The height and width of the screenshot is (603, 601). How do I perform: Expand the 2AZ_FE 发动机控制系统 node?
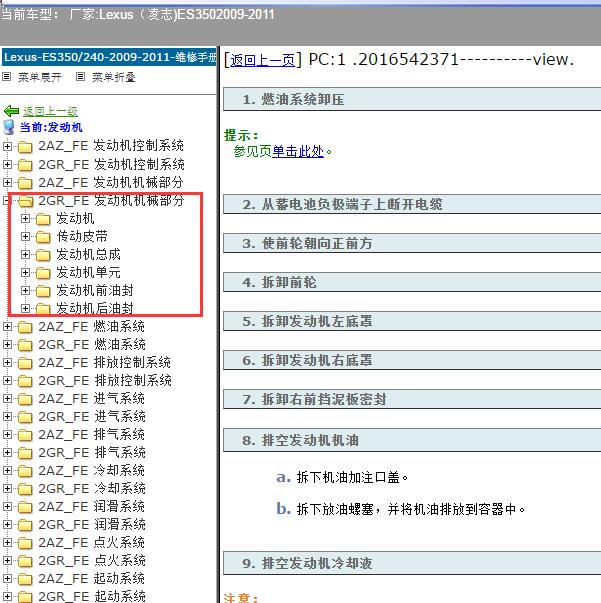7,147
